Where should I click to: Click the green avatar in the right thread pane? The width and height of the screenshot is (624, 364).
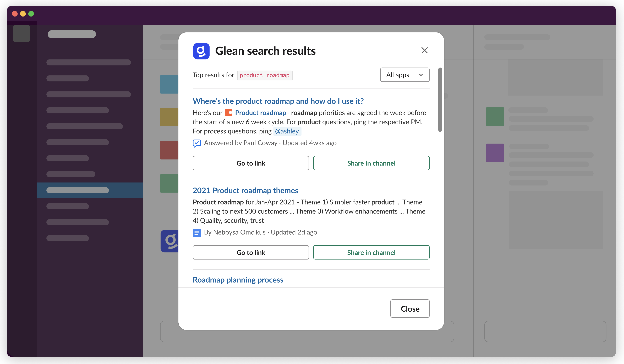495,116
